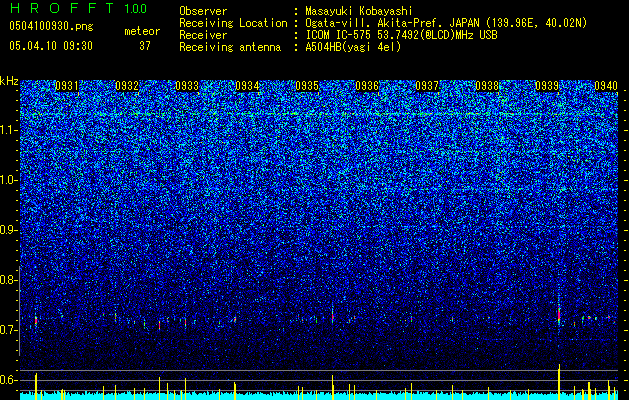The height and width of the screenshot is (400, 629).
Task: Click the red meteor echo just after 0930
Action: [x=36, y=320]
